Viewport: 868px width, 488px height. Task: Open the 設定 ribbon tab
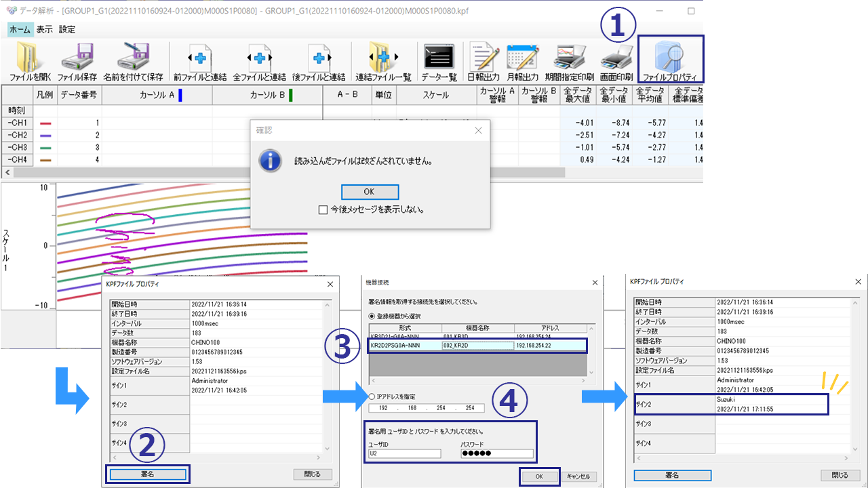[x=67, y=29]
